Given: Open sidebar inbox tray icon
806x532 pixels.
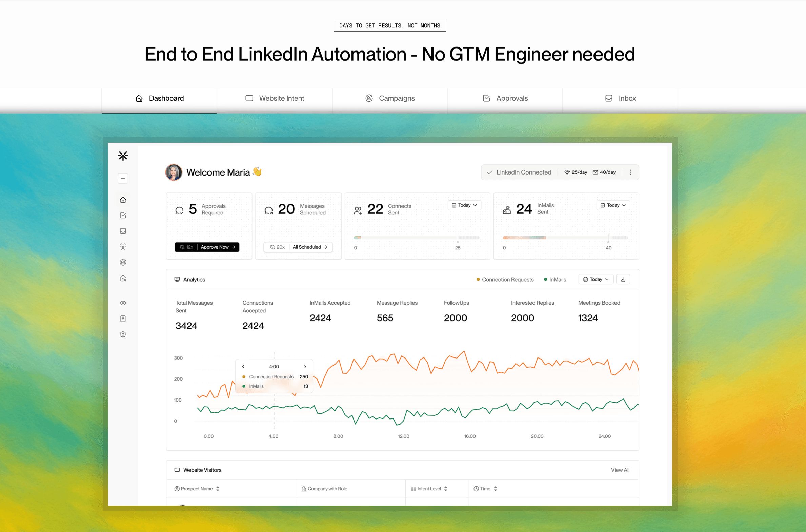Looking at the screenshot, I should 123,231.
